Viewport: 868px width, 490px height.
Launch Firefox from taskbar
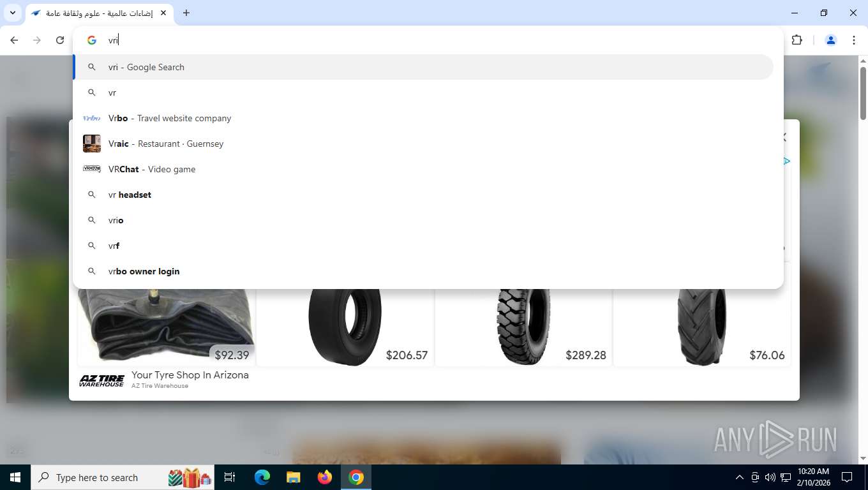[x=325, y=477]
